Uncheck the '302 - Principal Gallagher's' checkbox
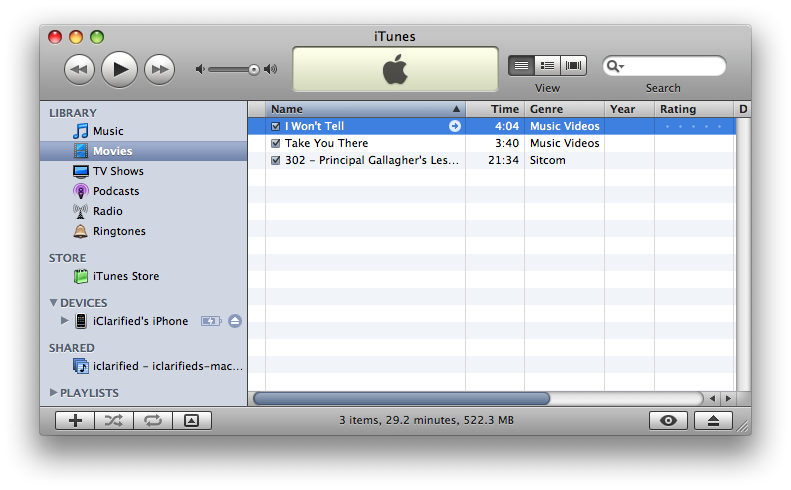The image size is (791, 490). point(275,160)
